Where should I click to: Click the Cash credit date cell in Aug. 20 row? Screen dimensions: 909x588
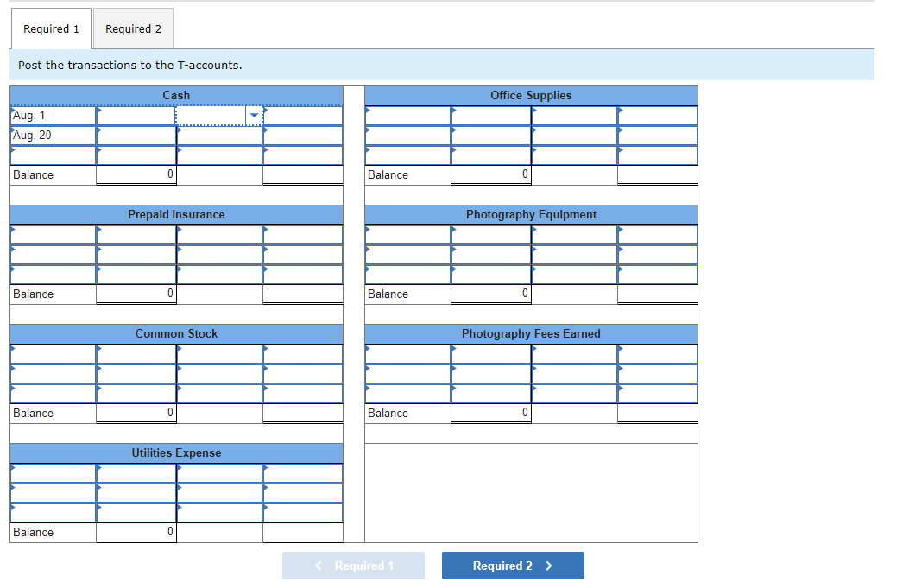coord(220,135)
